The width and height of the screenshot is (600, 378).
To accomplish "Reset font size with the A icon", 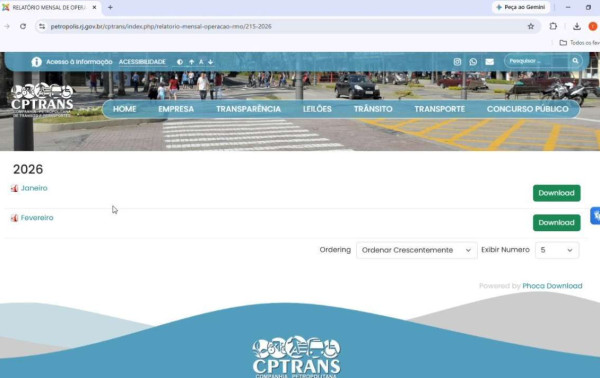I will [201, 62].
